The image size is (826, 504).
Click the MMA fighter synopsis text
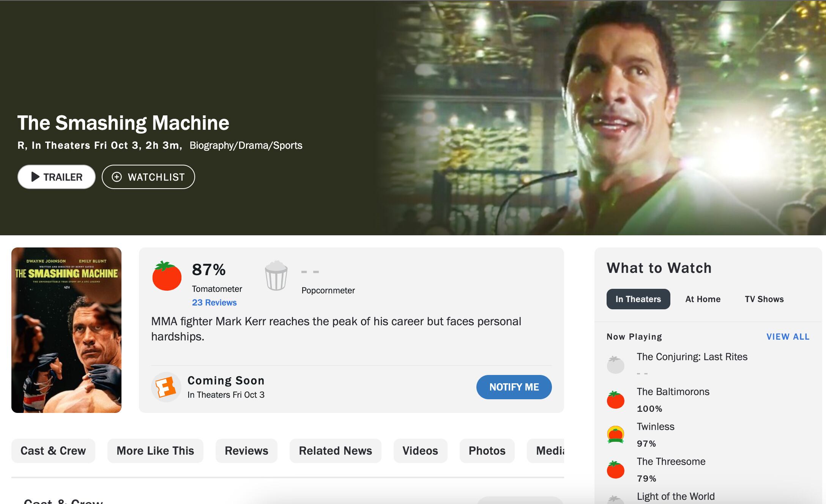(336, 329)
